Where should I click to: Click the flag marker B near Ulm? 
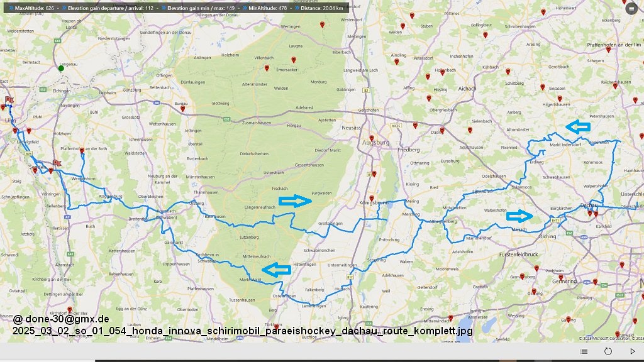[9, 100]
